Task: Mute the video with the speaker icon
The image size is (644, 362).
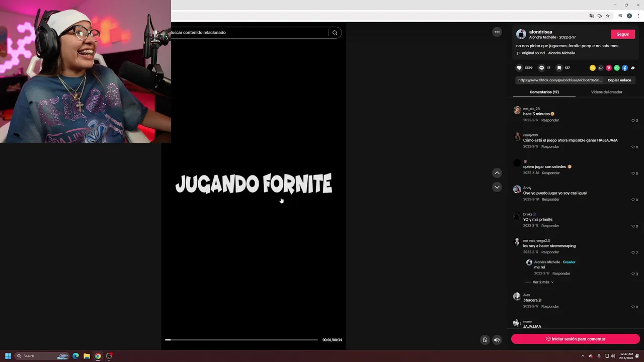Action: (x=497, y=340)
